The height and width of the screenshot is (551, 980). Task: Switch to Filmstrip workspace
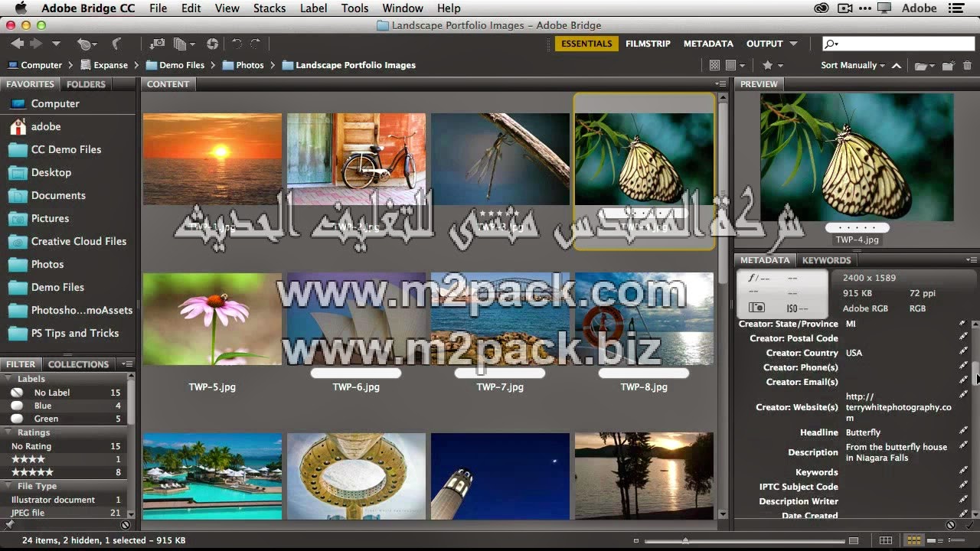pyautogui.click(x=648, y=44)
